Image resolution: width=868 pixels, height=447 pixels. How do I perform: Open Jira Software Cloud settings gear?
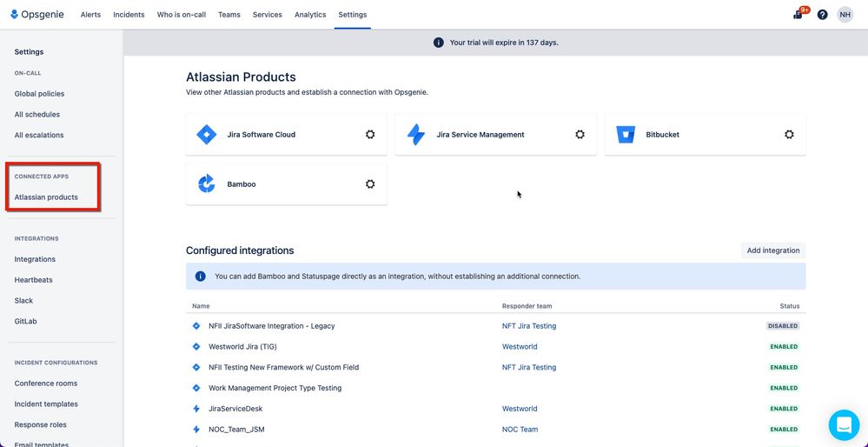pos(370,134)
